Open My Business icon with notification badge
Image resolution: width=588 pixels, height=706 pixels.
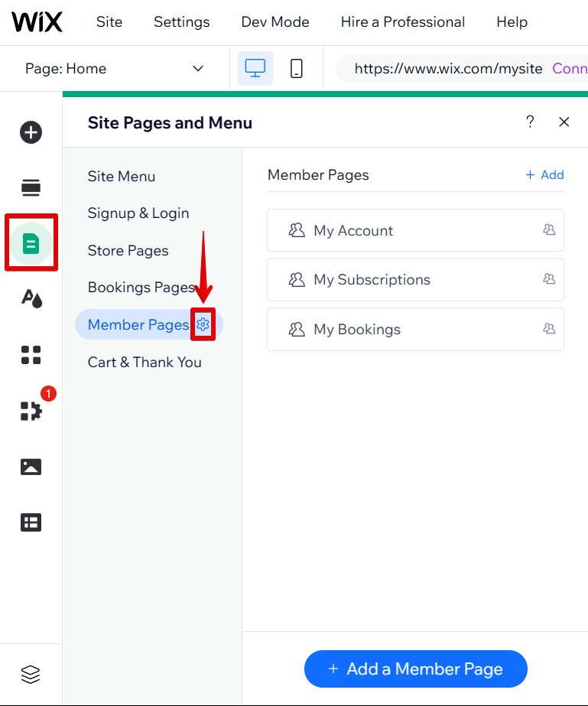pos(31,411)
